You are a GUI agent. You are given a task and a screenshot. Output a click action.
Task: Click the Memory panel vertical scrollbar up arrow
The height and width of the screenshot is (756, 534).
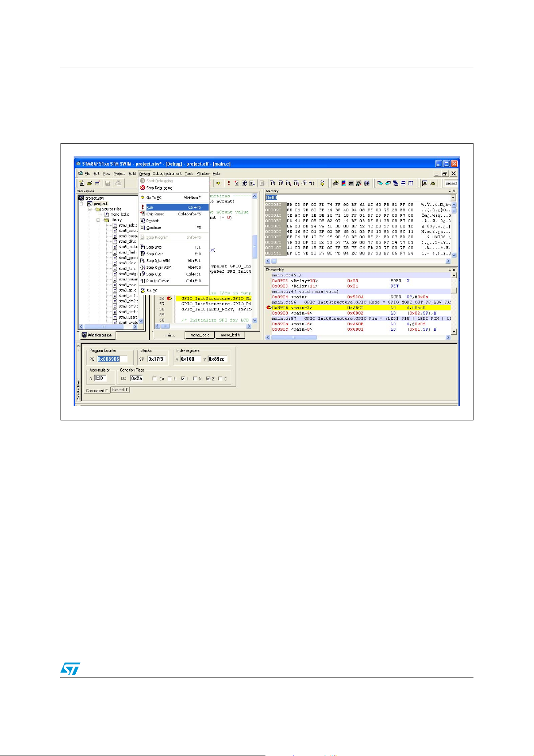[454, 205]
